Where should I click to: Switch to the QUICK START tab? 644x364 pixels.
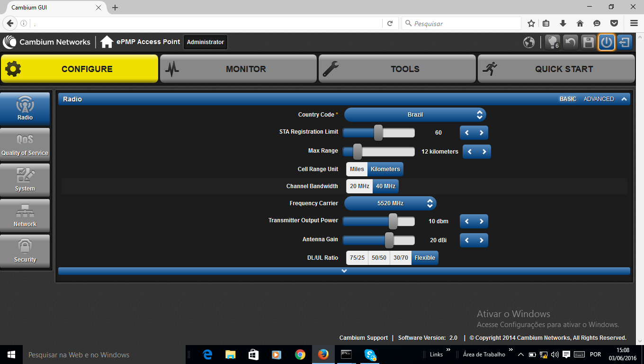coord(556,69)
